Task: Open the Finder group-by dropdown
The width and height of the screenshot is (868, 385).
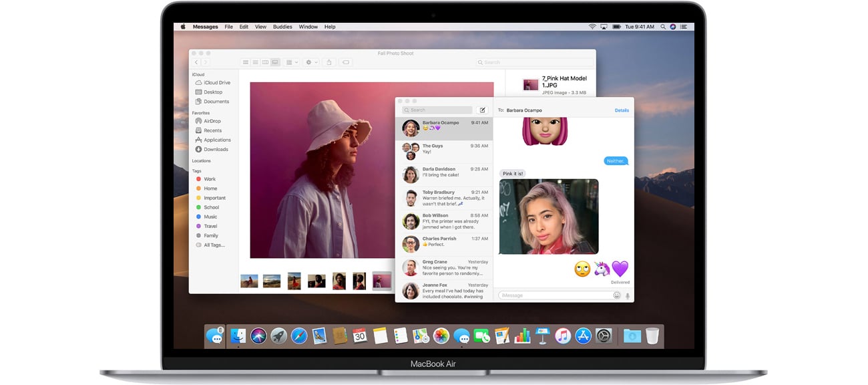Action: (x=292, y=62)
